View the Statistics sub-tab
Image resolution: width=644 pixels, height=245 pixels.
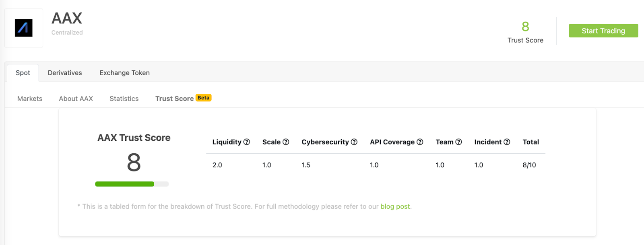coord(124,99)
